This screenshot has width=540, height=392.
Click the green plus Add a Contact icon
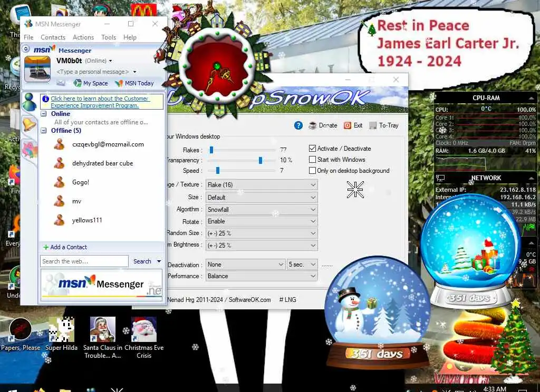click(45, 247)
